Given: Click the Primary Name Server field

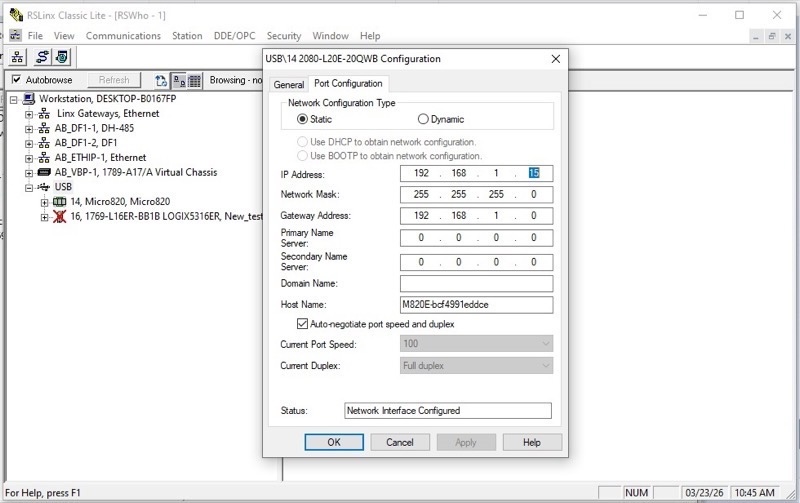Looking at the screenshot, I should coord(477,238).
